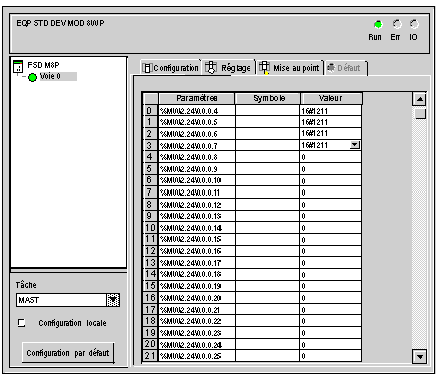This screenshot has width=440, height=384.
Task: Click the row number 10 header
Action: [x=150, y=228]
